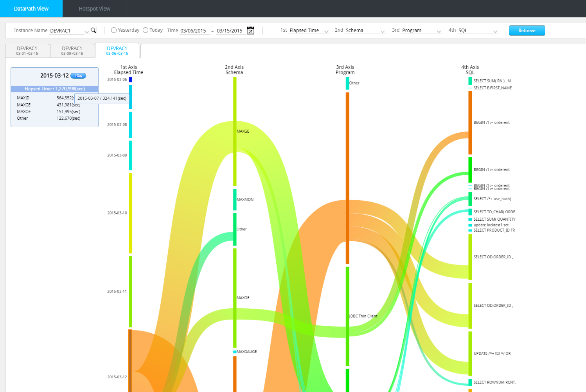
Task: Select the yellow 2015-03-10 elapsed time segment
Action: (131, 213)
